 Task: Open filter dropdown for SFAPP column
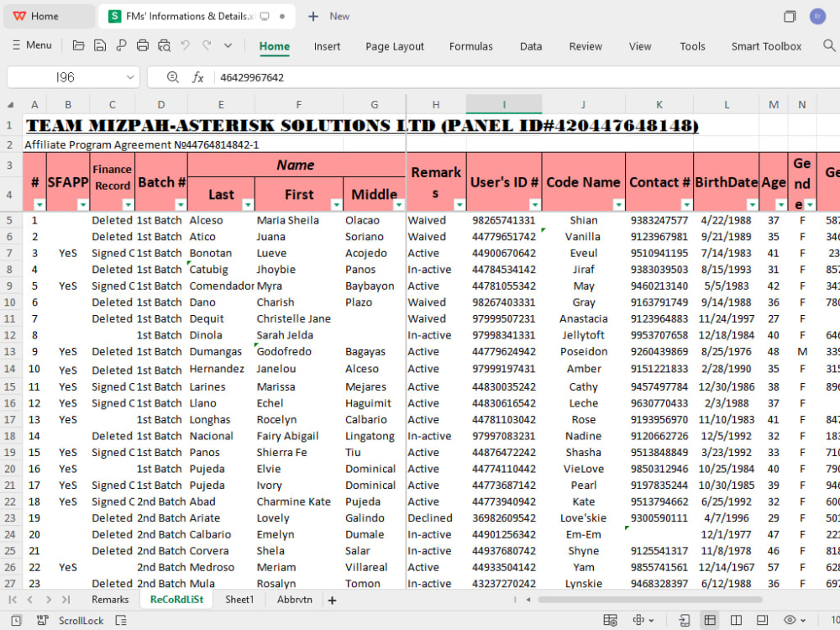82,205
